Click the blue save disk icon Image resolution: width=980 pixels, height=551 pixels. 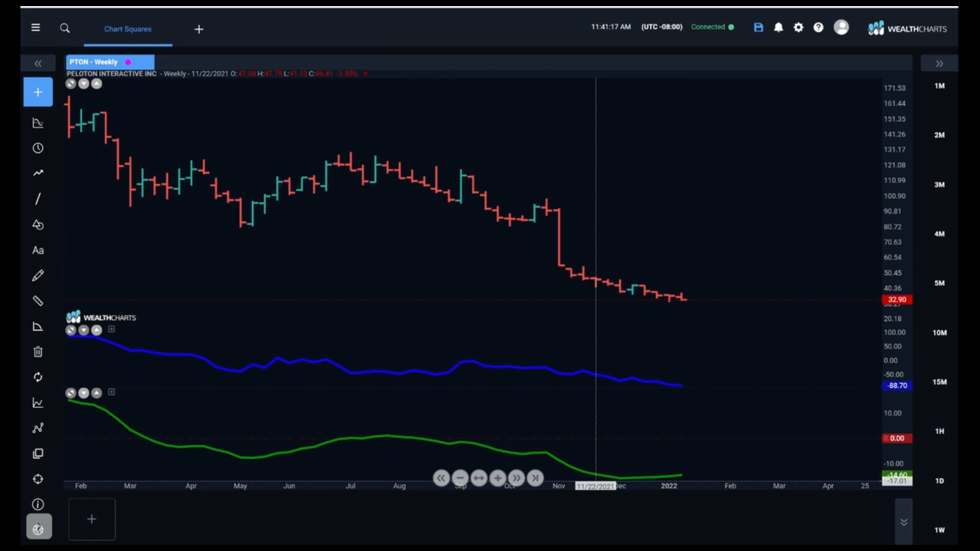758,28
